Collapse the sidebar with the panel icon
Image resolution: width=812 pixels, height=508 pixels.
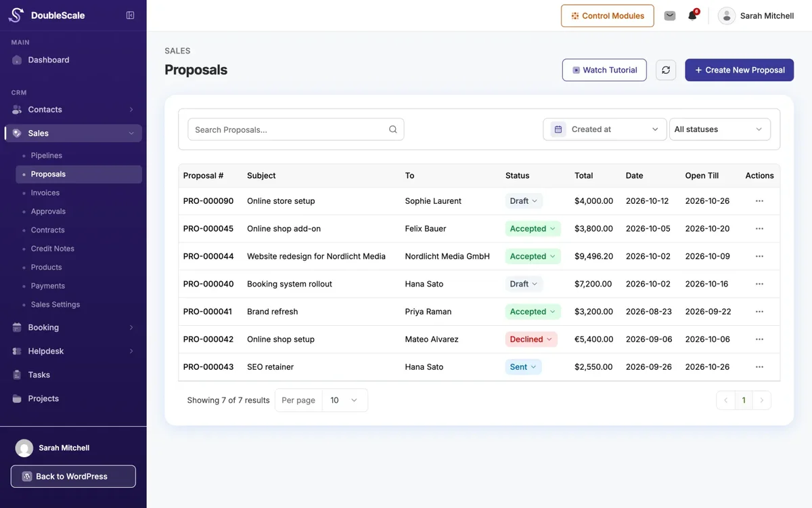click(x=131, y=16)
